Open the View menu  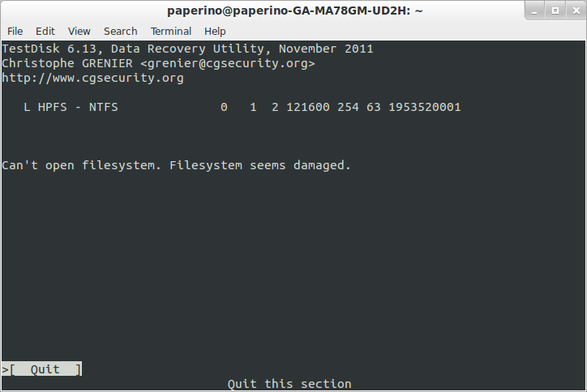coord(79,31)
